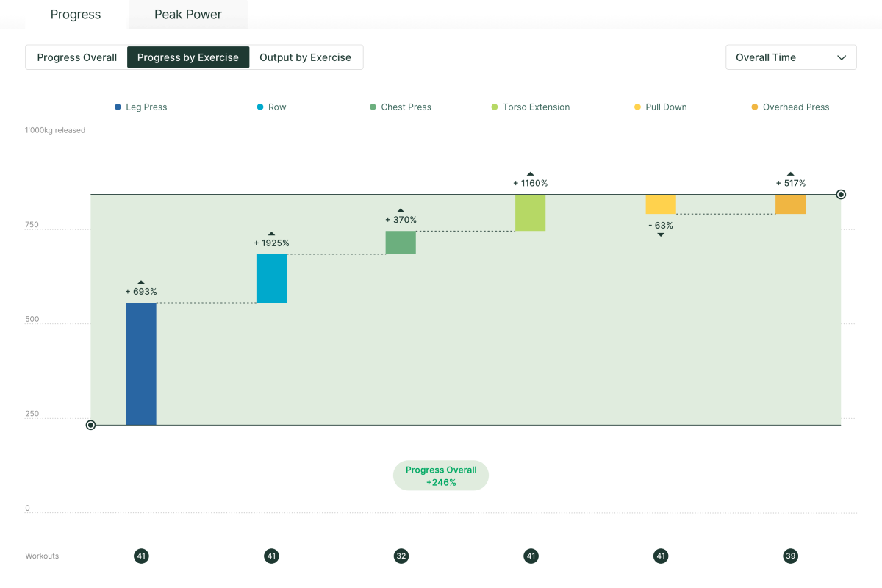The image size is (882, 588).
Task: Click the - 63% label
Action: [x=661, y=226]
